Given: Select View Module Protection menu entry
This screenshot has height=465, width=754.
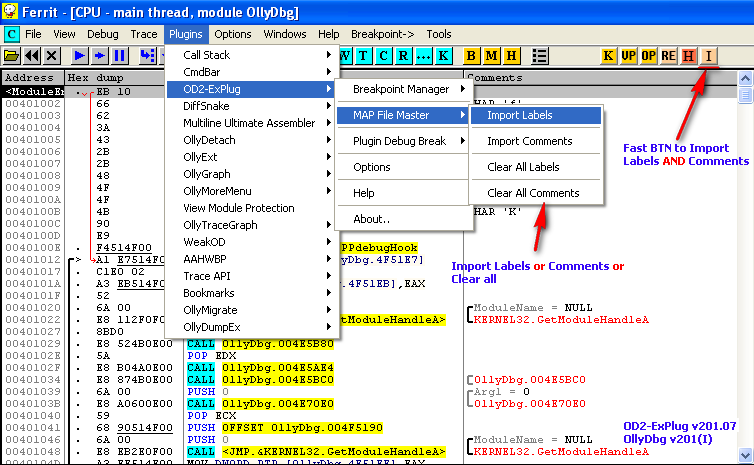Looking at the screenshot, I should [251, 208].
